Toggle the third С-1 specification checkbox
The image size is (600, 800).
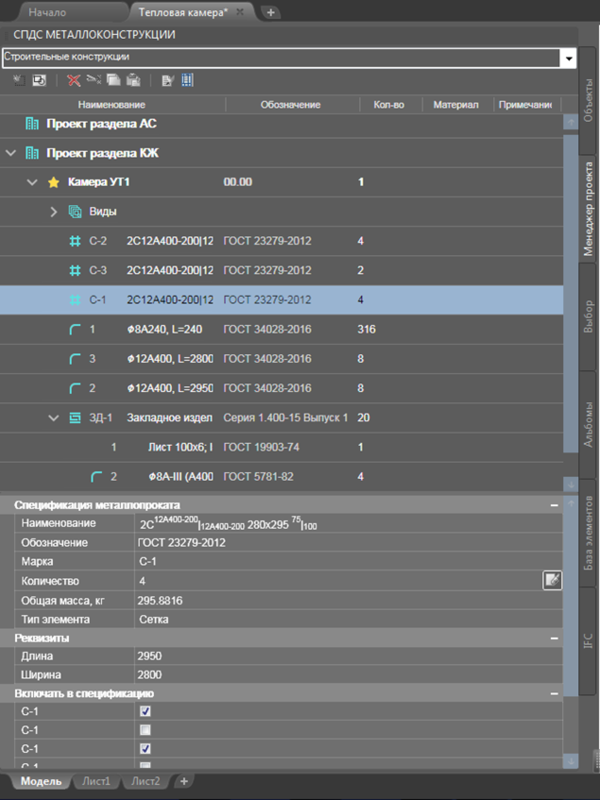pos(145,748)
